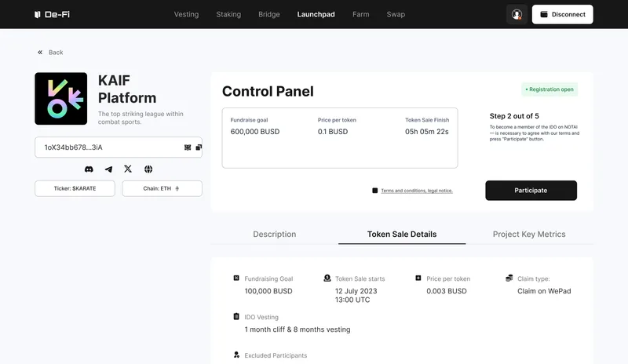Screen dimensions: 628x364
Task: Open the X (Twitter) icon link
Action: click(128, 169)
